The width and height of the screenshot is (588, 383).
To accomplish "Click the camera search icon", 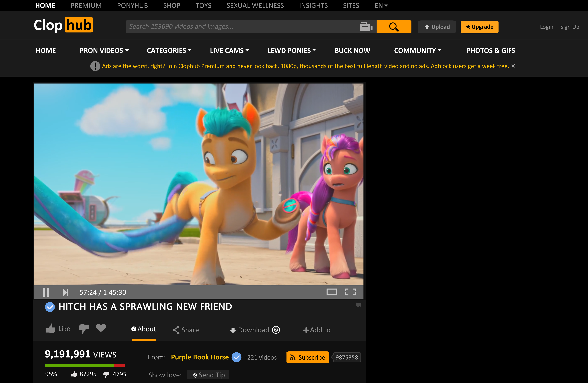I will pyautogui.click(x=366, y=27).
